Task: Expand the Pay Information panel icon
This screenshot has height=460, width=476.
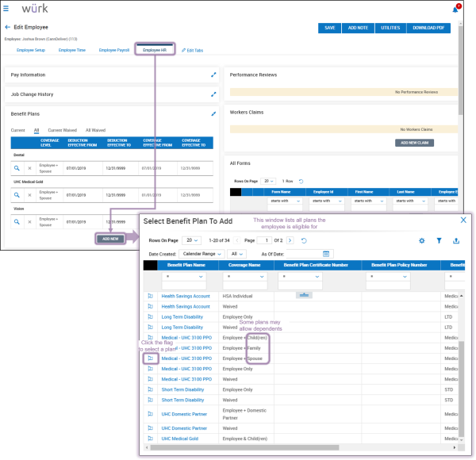Action: tap(213, 75)
